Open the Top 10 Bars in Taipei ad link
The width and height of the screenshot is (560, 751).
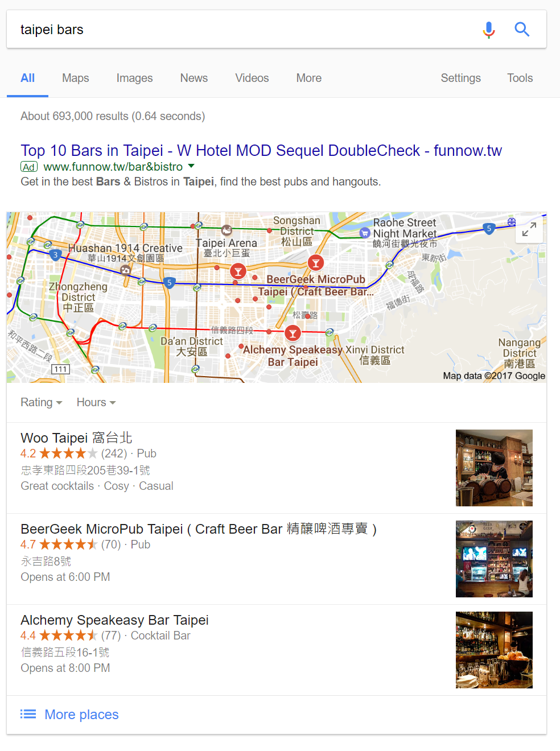click(x=261, y=150)
